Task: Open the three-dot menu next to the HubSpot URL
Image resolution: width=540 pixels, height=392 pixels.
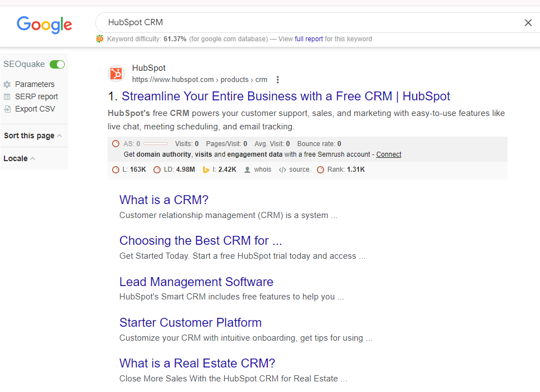Action: pos(278,80)
